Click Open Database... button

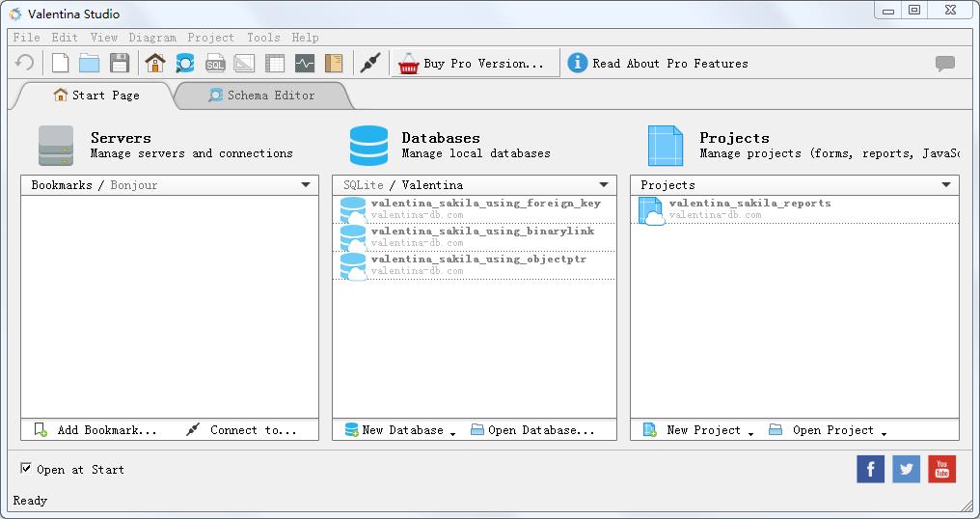tap(532, 430)
